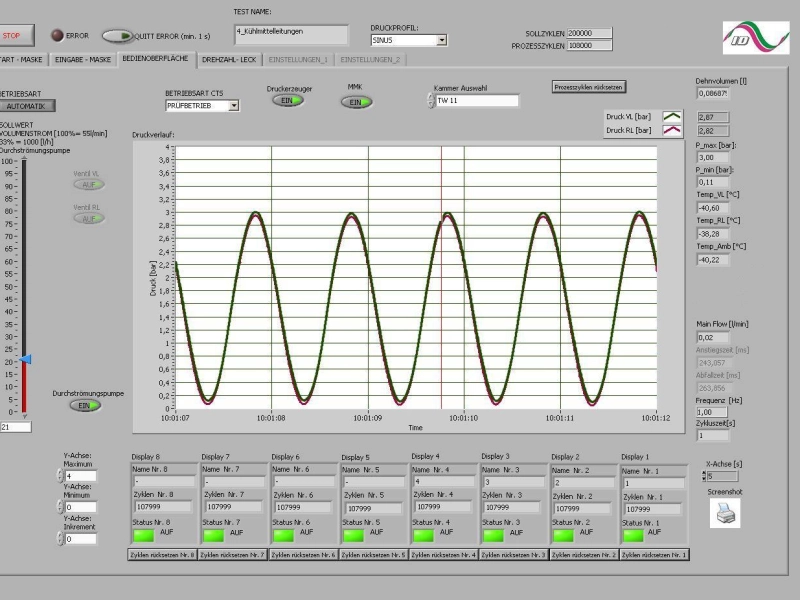
Task: Click Zyklen rücksetzen Nr. 5 button
Action: coord(374,555)
